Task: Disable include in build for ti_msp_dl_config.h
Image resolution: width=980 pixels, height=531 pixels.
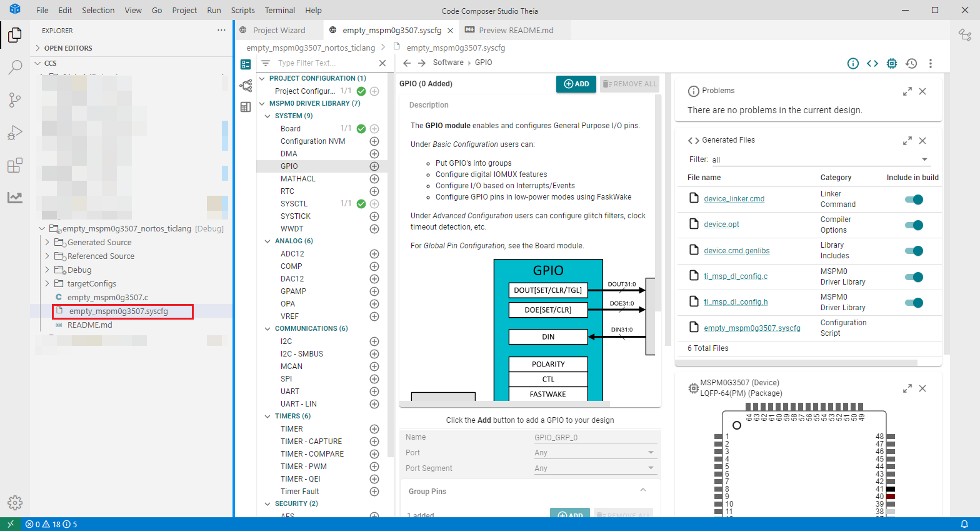Action: tap(914, 303)
